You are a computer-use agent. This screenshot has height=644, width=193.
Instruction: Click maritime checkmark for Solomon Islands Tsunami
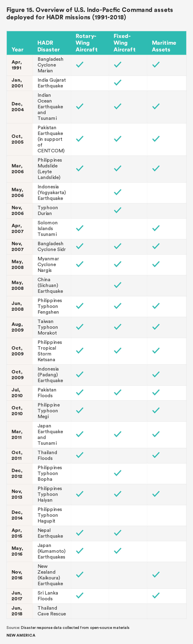point(156,228)
